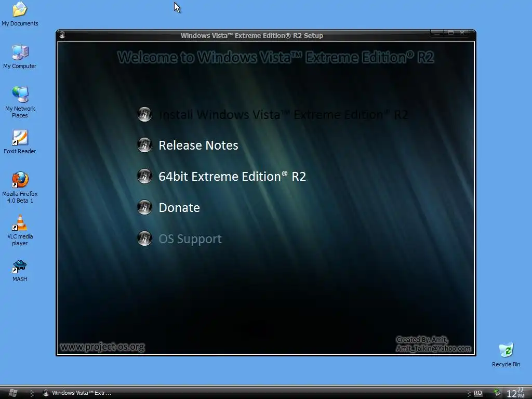Click the Windows Vista Extr… taskbar button

click(x=77, y=393)
